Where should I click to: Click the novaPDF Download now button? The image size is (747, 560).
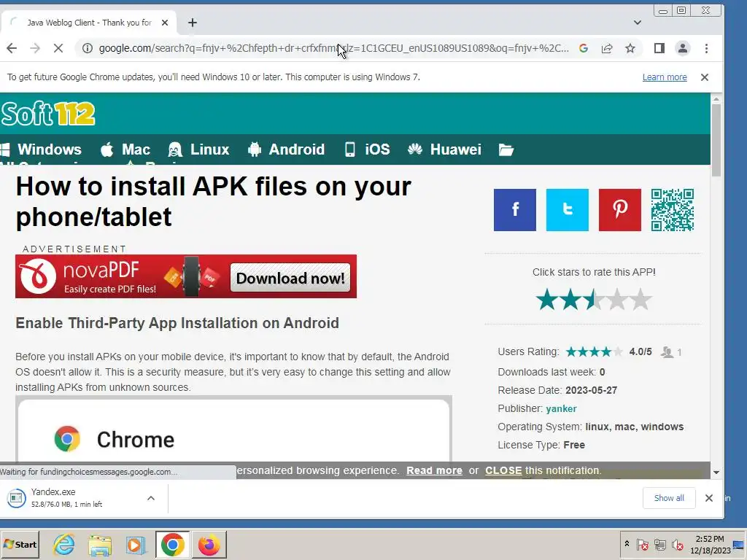(290, 278)
